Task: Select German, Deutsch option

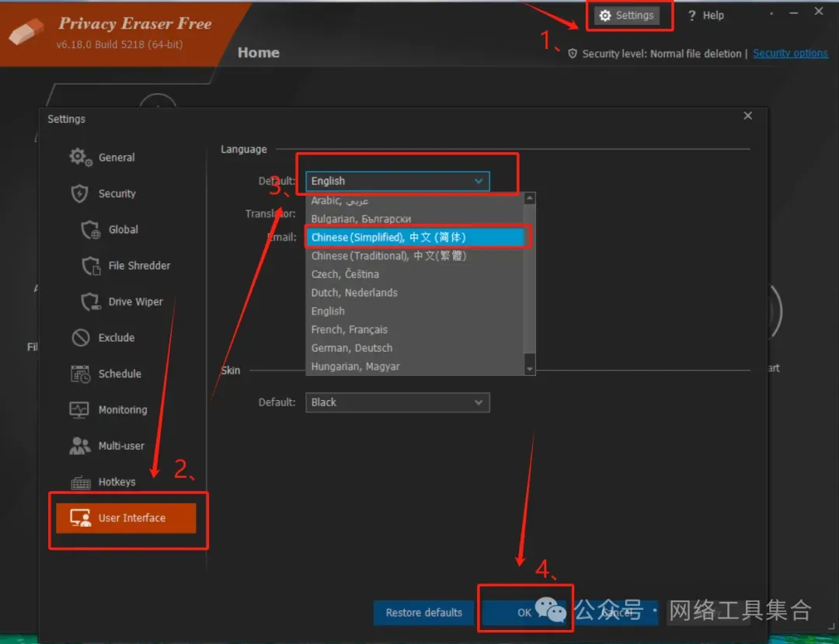Action: click(415, 348)
